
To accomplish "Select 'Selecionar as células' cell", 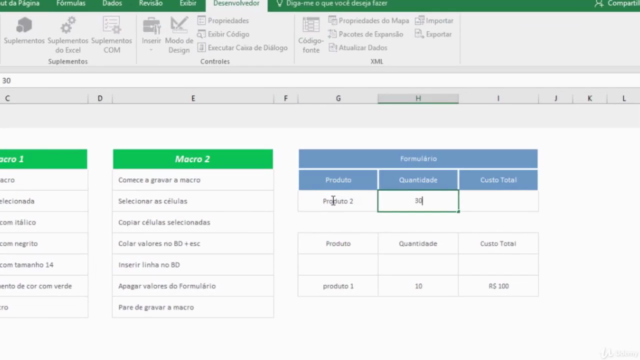I will pyautogui.click(x=193, y=201).
